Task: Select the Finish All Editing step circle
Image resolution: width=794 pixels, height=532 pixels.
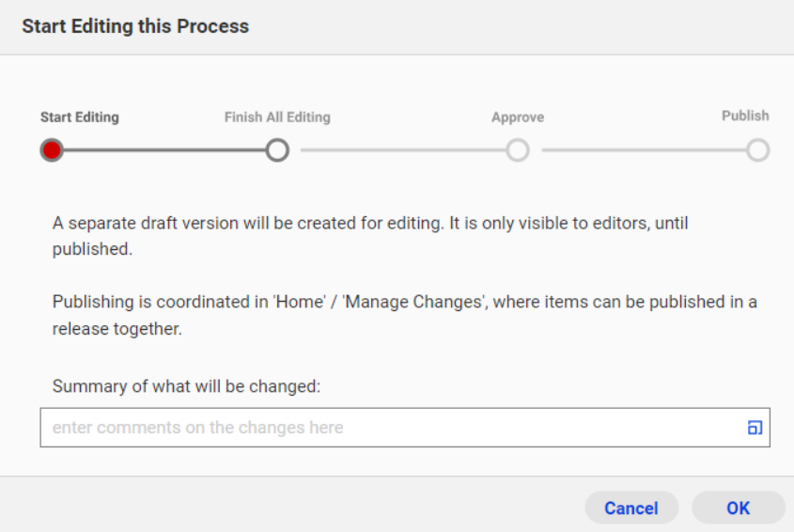Action: (x=277, y=150)
